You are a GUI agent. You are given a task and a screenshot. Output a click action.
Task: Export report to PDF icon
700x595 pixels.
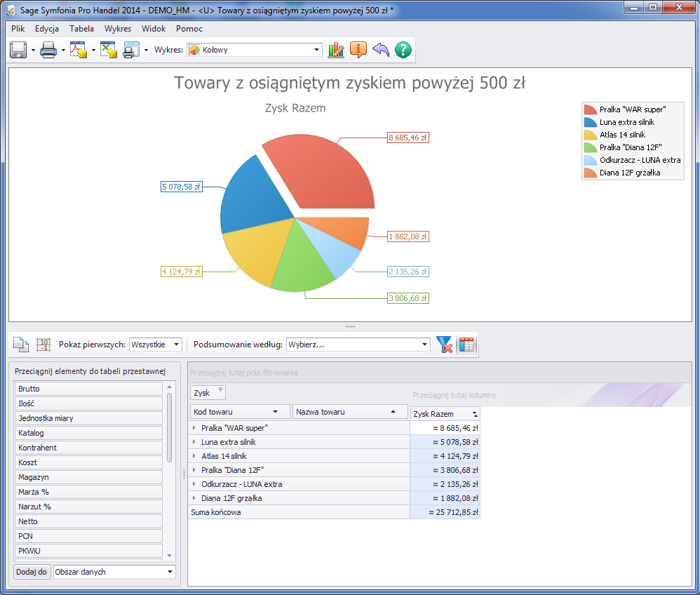78,50
